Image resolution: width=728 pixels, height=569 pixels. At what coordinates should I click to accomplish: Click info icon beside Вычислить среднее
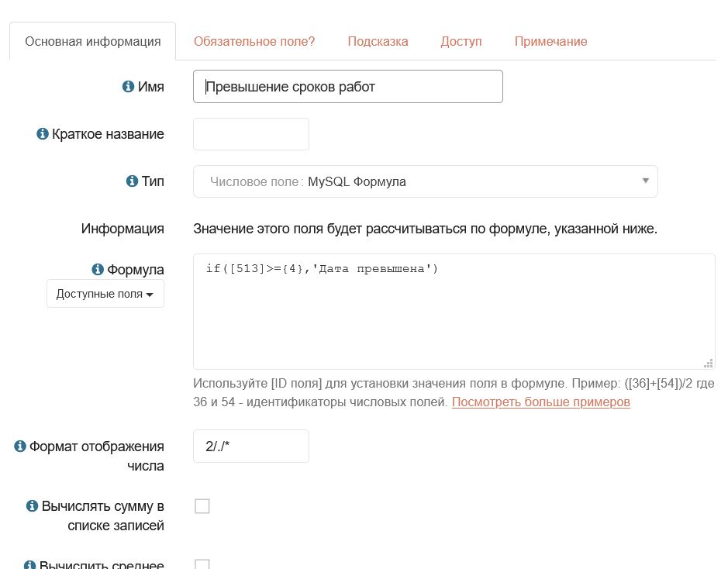tap(29, 564)
